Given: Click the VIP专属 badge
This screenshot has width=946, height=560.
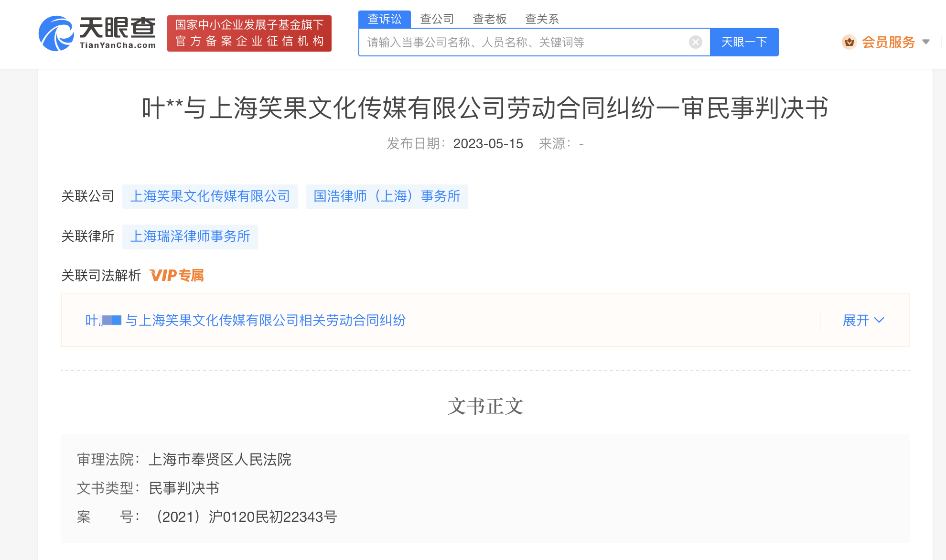Looking at the screenshot, I should [x=176, y=276].
